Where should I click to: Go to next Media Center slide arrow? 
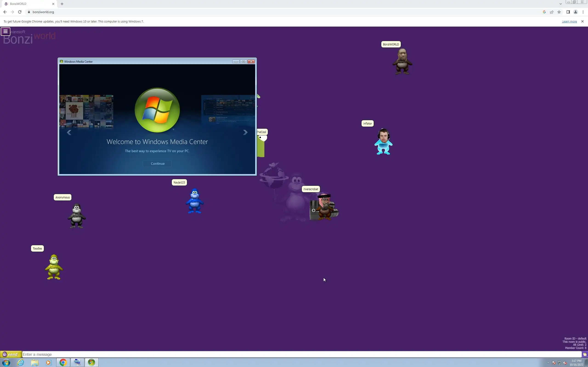[245, 132]
